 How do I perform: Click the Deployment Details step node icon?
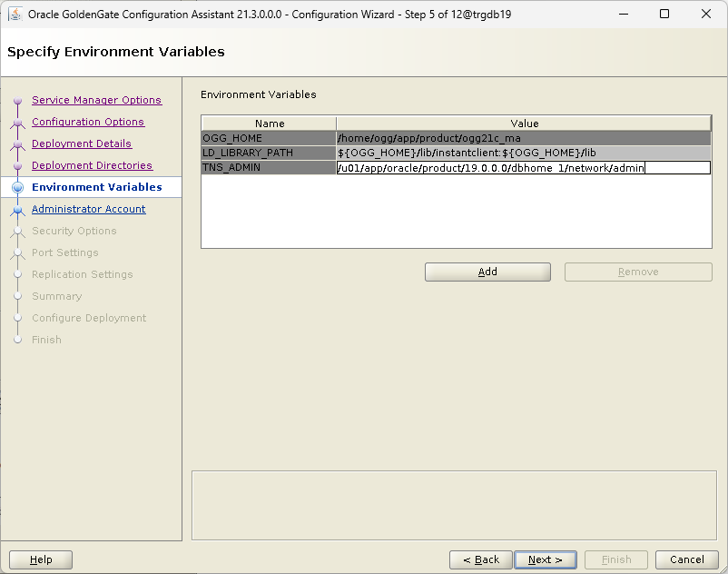pos(17,144)
